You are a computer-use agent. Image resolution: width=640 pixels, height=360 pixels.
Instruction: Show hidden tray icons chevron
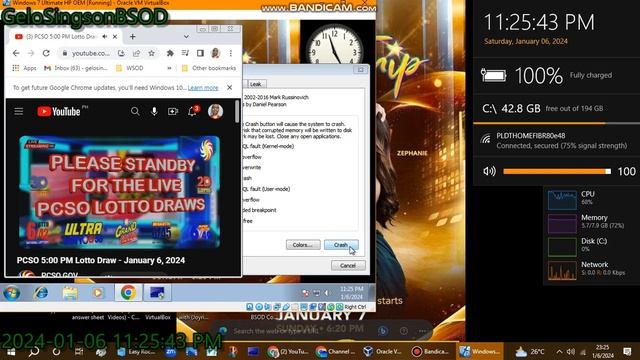pyautogui.click(x=559, y=351)
